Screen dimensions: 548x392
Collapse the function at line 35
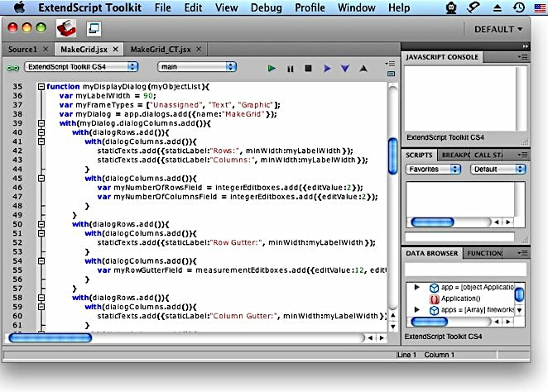[41, 87]
